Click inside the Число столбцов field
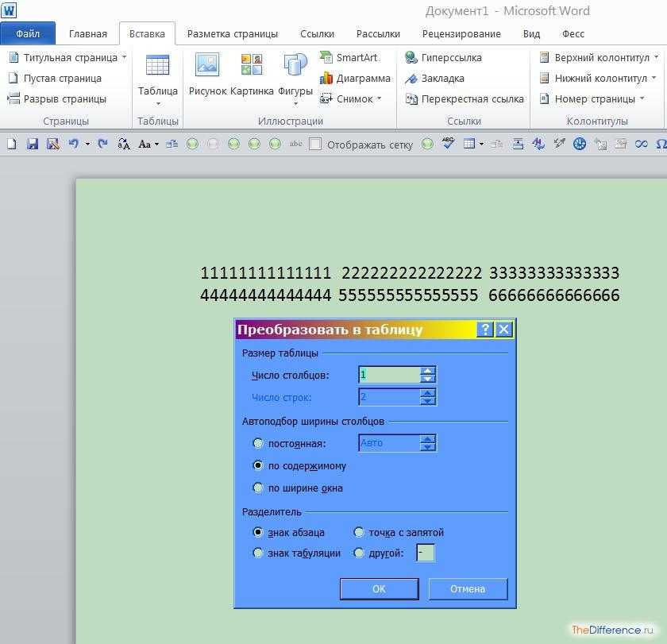The image size is (667, 644). tap(389, 375)
